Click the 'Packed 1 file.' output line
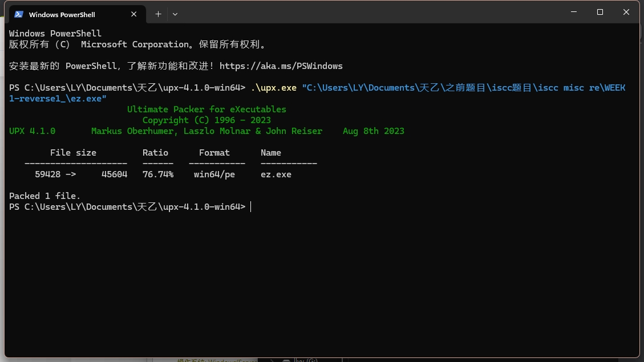Image resolution: width=644 pixels, height=362 pixels. 45,196
